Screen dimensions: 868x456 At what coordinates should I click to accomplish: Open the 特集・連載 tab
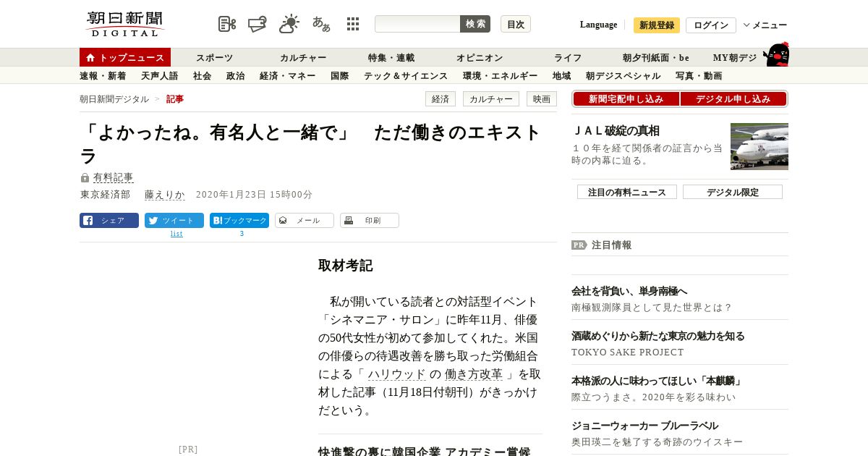coord(391,57)
